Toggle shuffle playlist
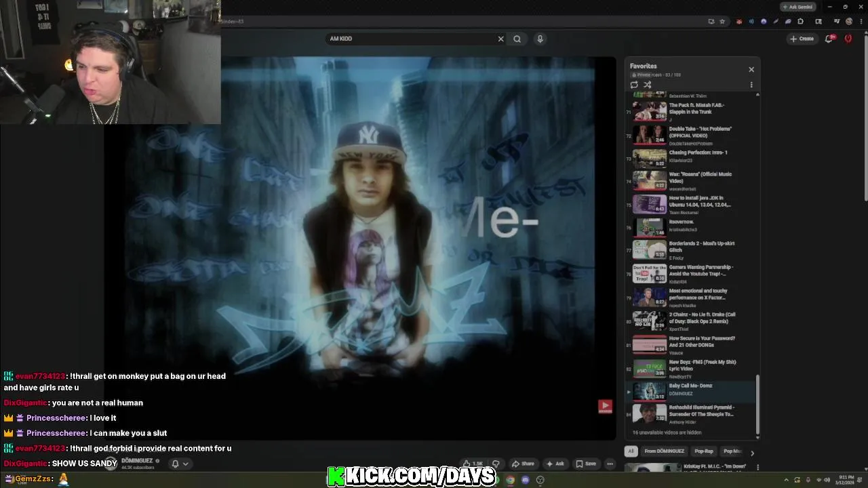 [647, 85]
